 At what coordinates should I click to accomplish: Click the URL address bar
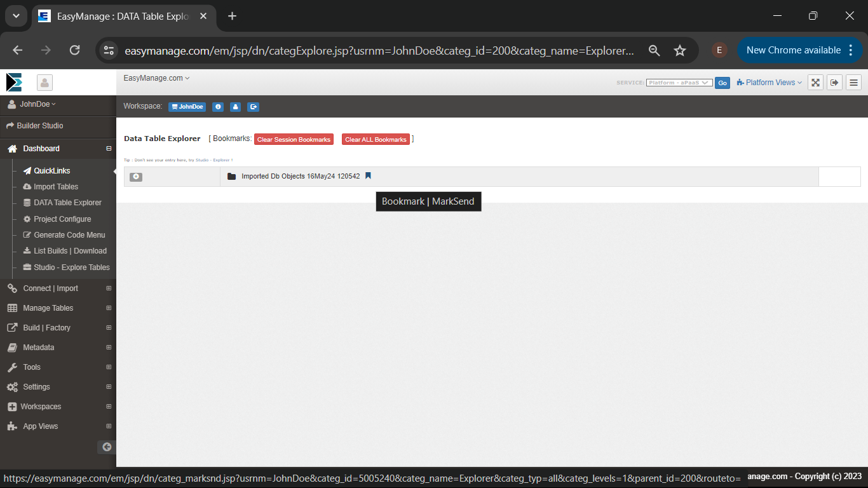click(379, 51)
